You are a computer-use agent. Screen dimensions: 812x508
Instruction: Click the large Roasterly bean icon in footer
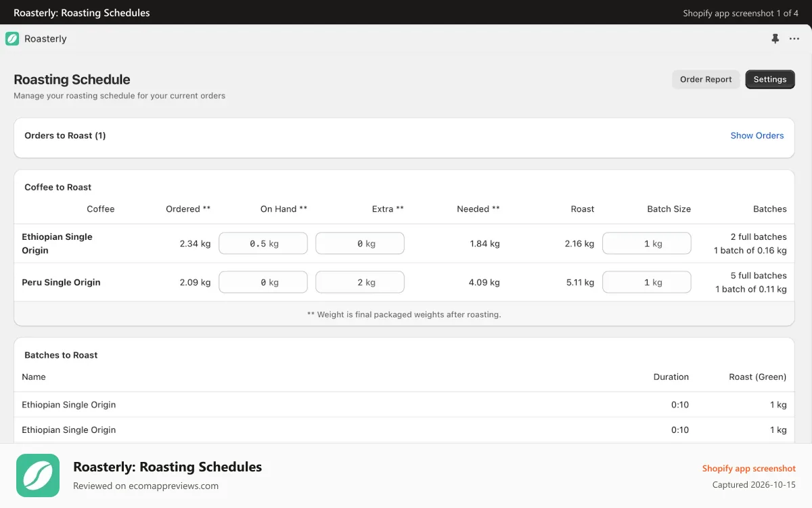38,475
